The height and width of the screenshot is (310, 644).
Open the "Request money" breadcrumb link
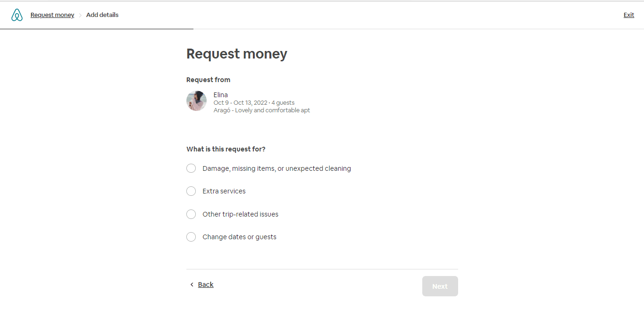pyautogui.click(x=52, y=15)
